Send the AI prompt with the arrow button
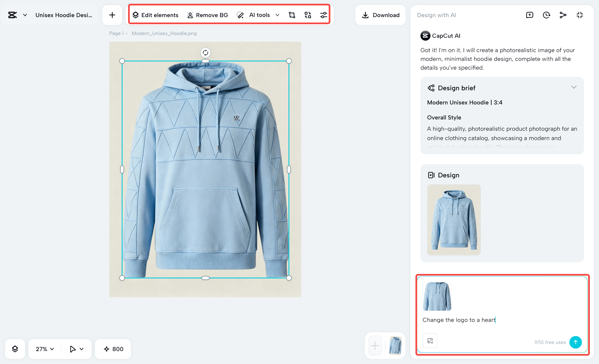 tap(575, 342)
